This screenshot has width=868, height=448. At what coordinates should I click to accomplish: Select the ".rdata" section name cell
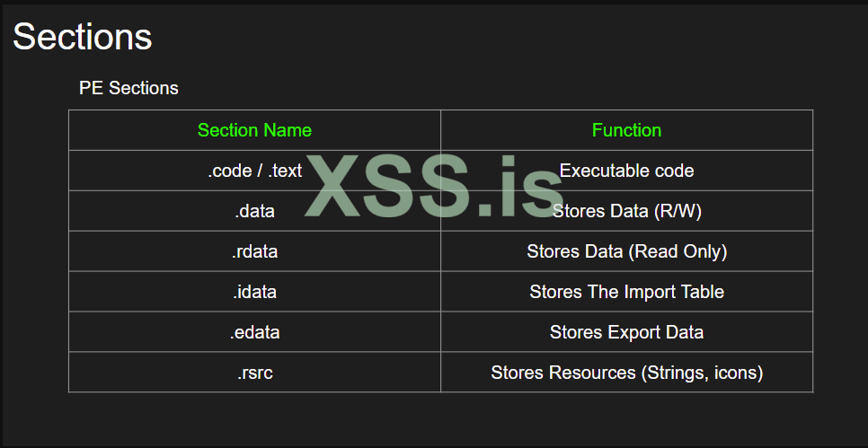click(x=254, y=251)
